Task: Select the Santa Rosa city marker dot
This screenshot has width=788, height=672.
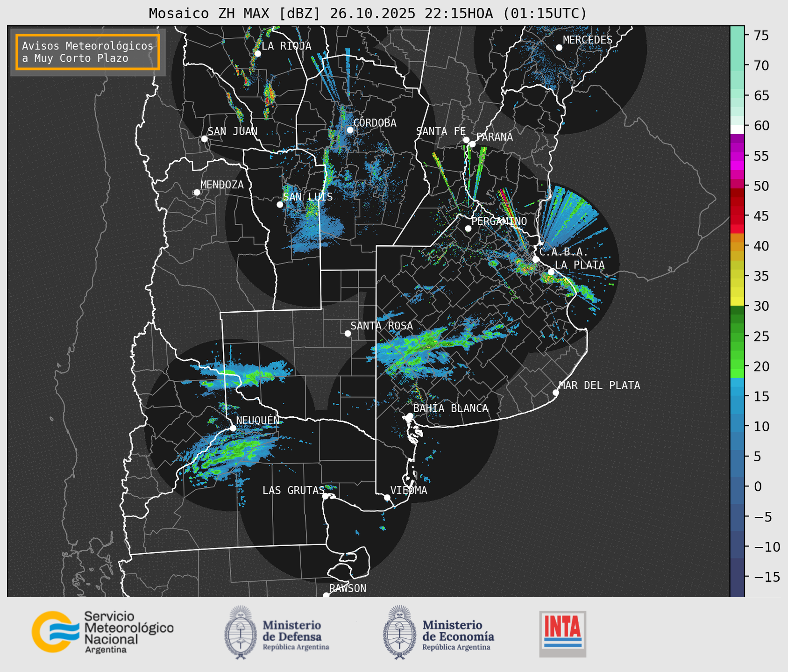Action: click(348, 334)
